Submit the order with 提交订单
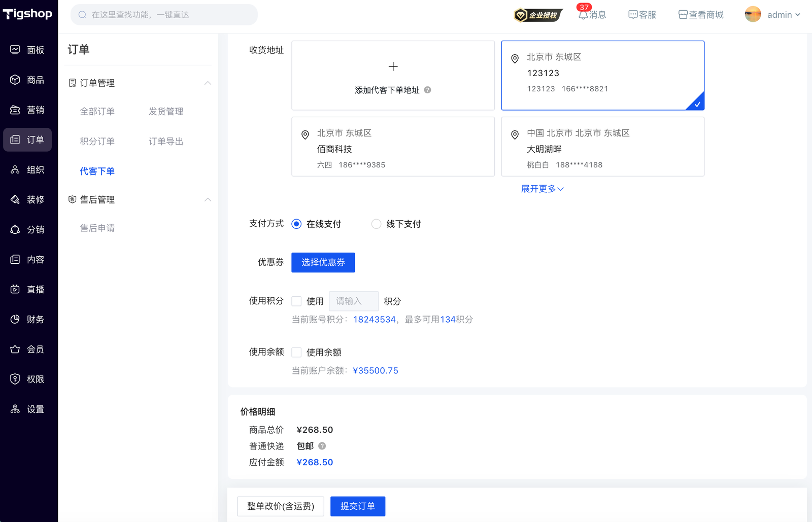 [x=357, y=506]
